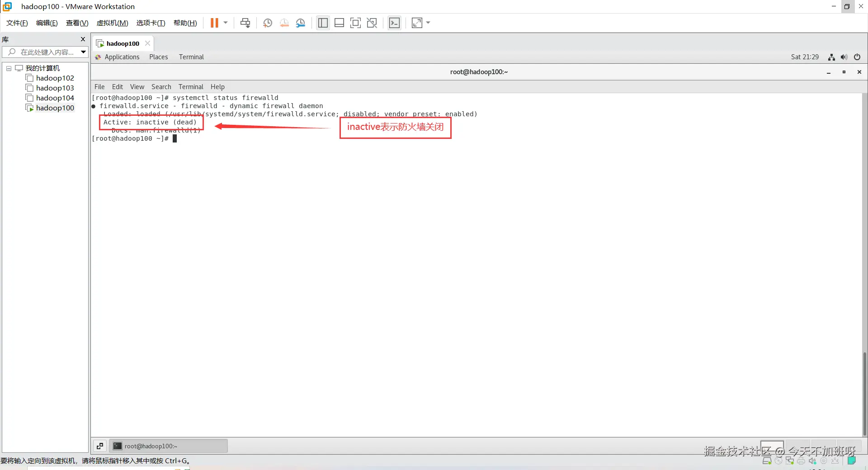Open the snapshot manager
The height and width of the screenshot is (470, 868).
301,23
